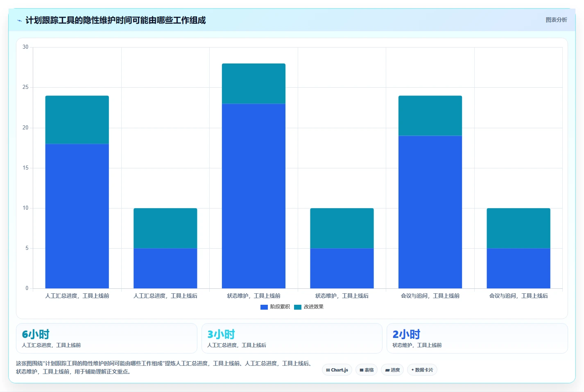Toggle the 改进效果 legend item

point(309,307)
